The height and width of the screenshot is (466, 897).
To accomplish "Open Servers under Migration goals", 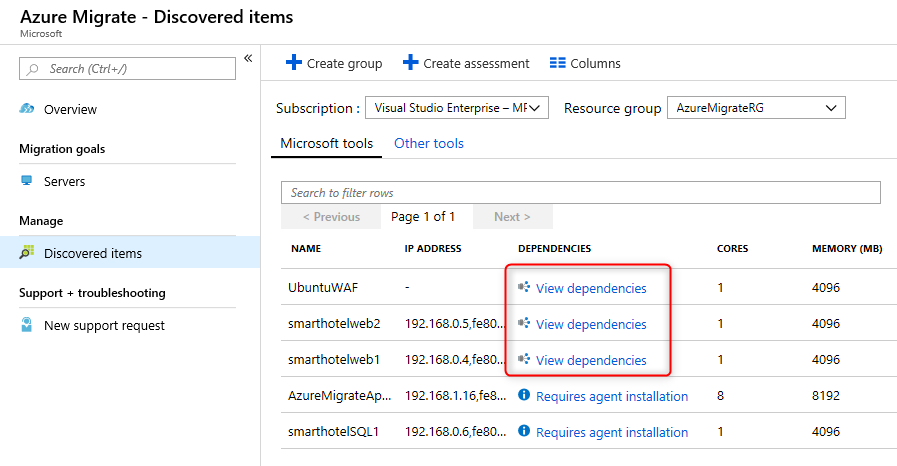I will 64,181.
